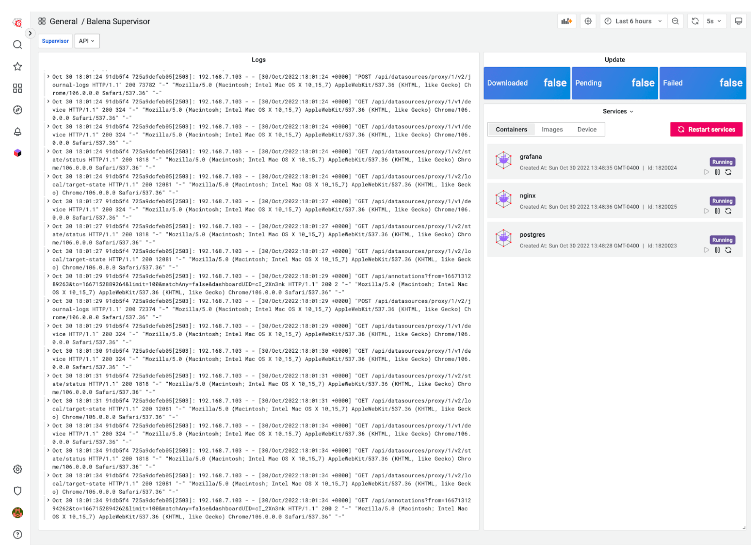Open Explore via the compass sidebar icon

[x=17, y=110]
